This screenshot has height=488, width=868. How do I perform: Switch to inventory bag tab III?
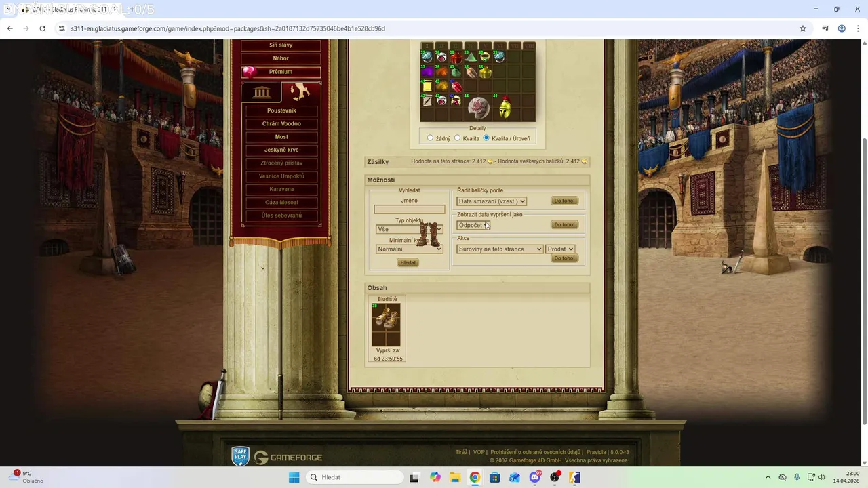click(456, 46)
